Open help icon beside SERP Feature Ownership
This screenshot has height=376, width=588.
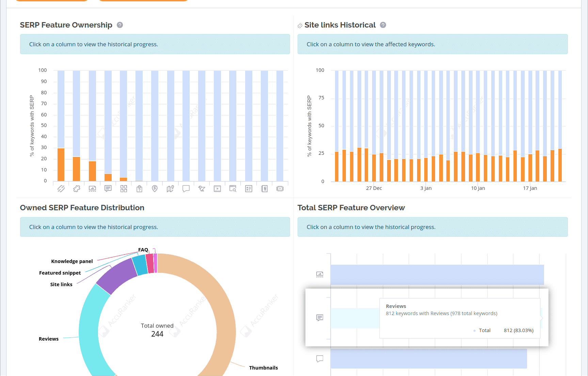pos(120,25)
